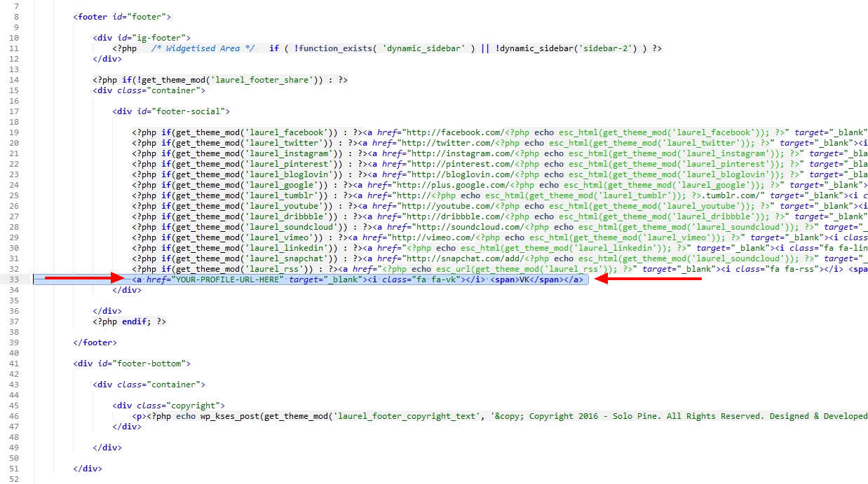Click the <div id="footer-social"> tag
868x484 pixels.
171,111
